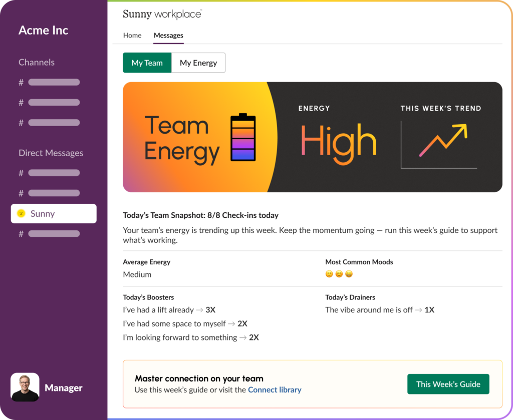
Task: Click the Manager profile photo
Action: pos(25,387)
